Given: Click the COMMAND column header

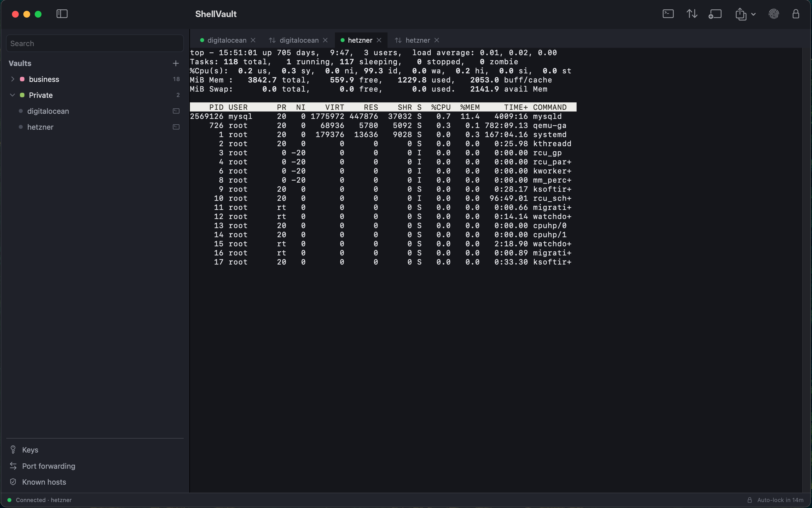Looking at the screenshot, I should (x=550, y=107).
